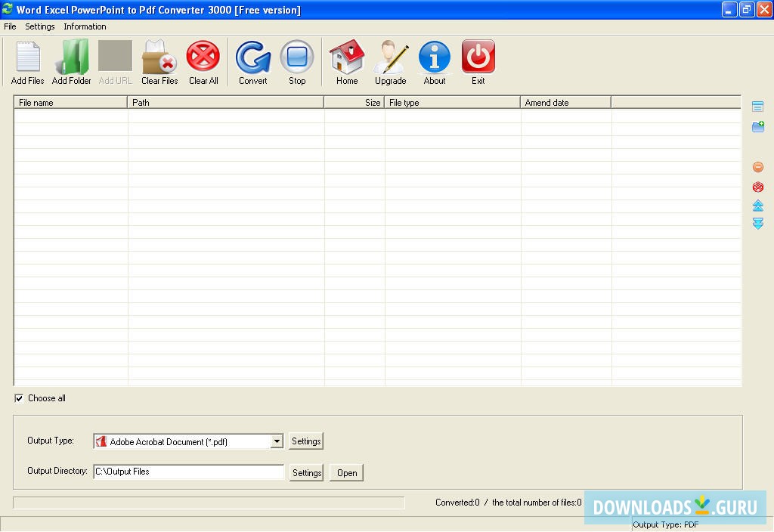This screenshot has height=532, width=774.
Task: Sort by Path column header
Action: [x=225, y=103]
